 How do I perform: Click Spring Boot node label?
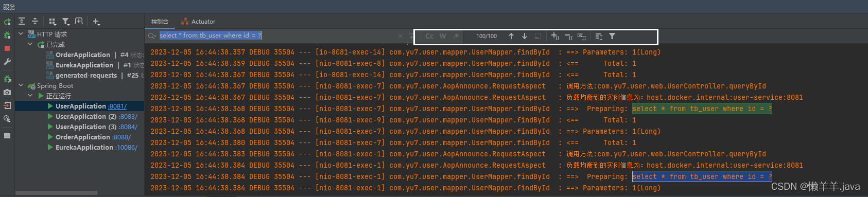tap(55, 85)
